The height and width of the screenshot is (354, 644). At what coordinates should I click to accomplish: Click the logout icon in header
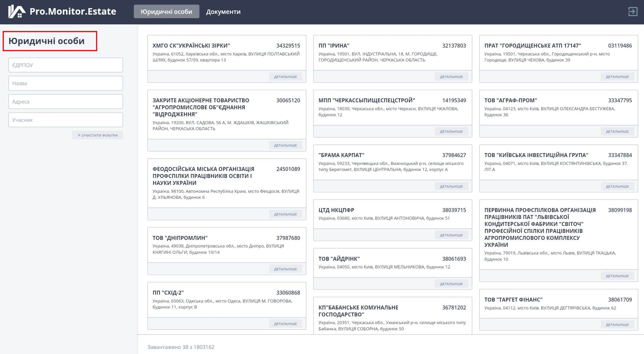[632, 12]
